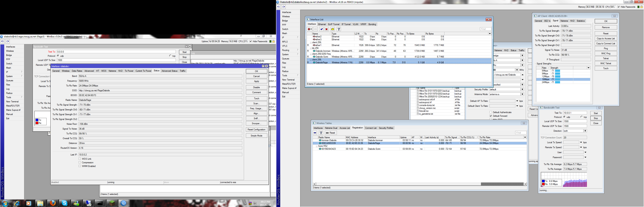Uncheck the Default Forward box
This screenshot has width=644, height=207.
click(491, 116)
